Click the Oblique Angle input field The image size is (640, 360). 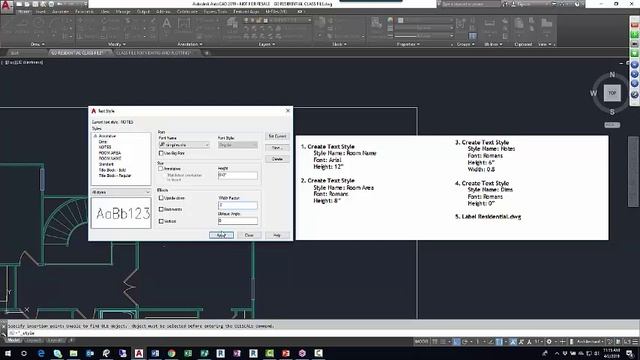click(x=238, y=221)
